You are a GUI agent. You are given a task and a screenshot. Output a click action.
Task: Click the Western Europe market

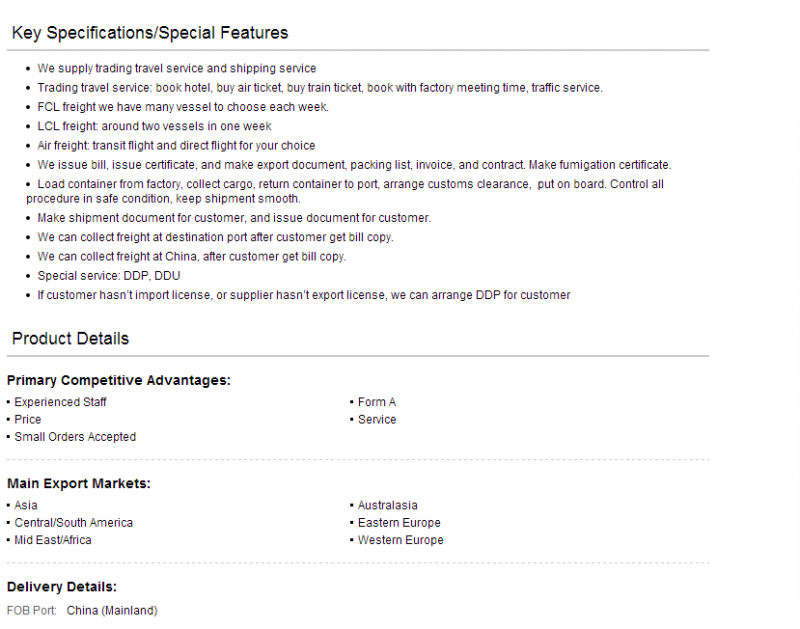[x=401, y=540]
